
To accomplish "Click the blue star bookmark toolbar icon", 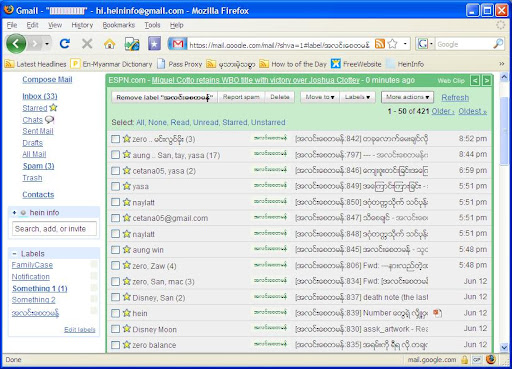I will [154, 44].
